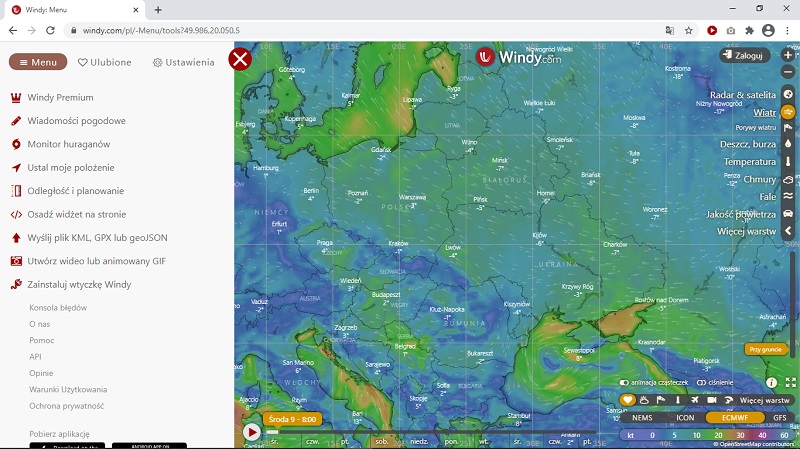Switch to the Menu tab
The width and height of the screenshot is (800, 449).
(x=38, y=62)
